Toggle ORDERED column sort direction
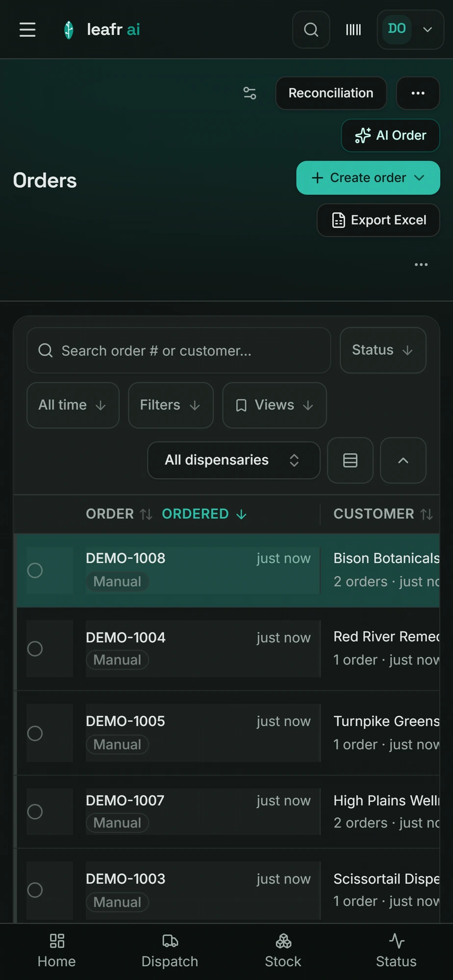The image size is (453, 980). click(x=204, y=514)
